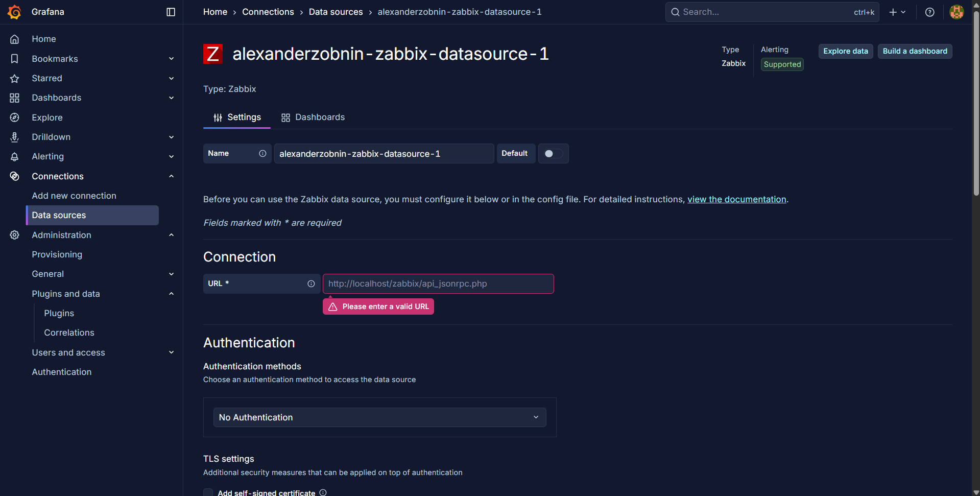Open the plus new-item dropdown in header
Image resolution: width=980 pixels, height=496 pixels.
tap(897, 12)
